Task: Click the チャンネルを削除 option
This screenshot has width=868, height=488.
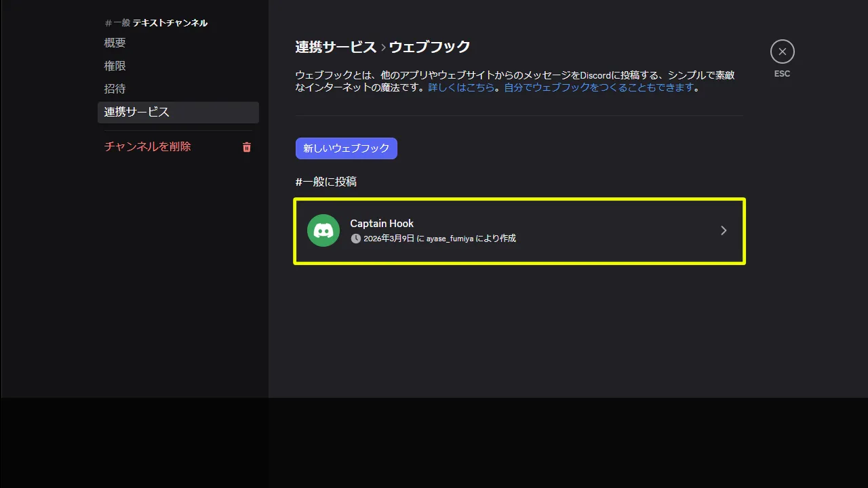Action: tap(147, 146)
